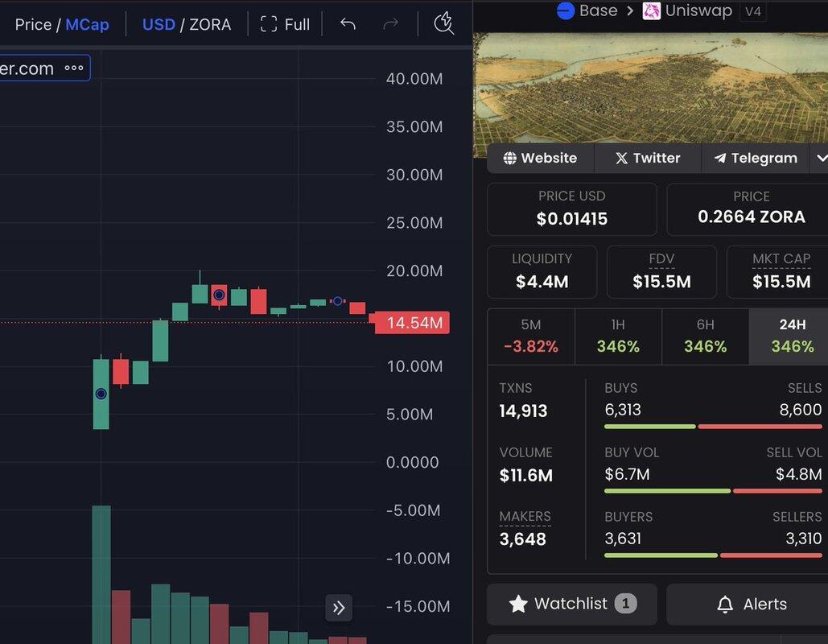
Task: Click the Alerts bell button
Action: (751, 604)
